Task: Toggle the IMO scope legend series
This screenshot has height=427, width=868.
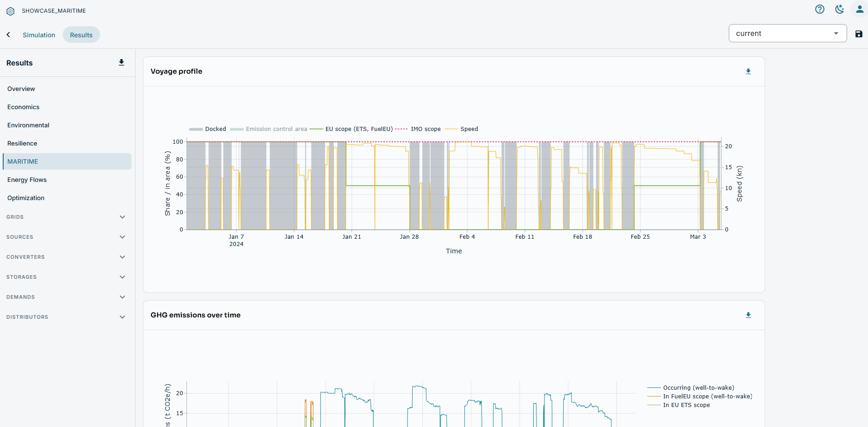Action: coord(418,129)
